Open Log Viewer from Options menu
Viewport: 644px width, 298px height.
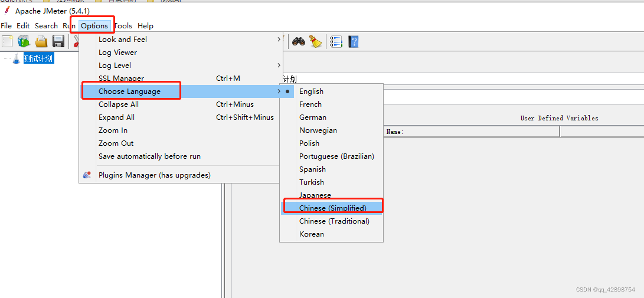pyautogui.click(x=181, y=53)
